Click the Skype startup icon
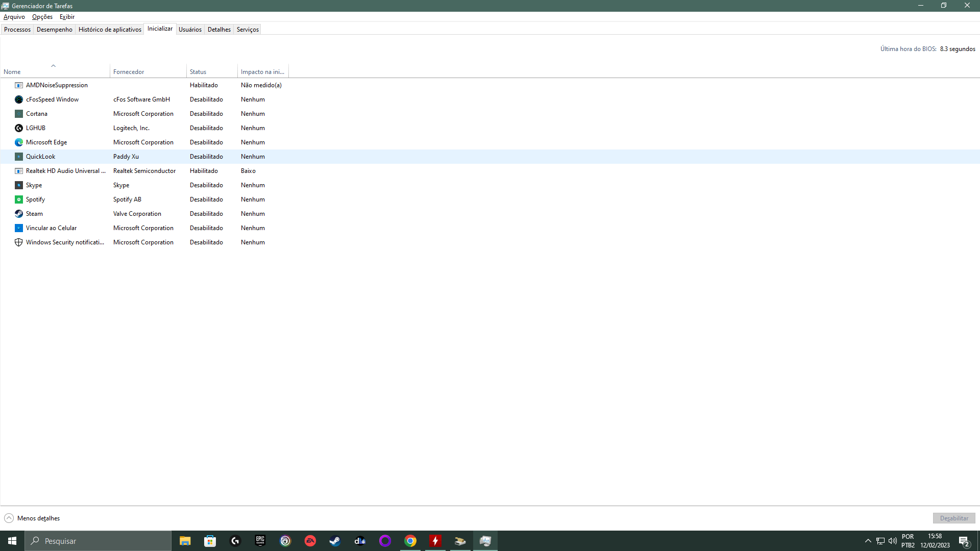The width and height of the screenshot is (980, 551). (x=19, y=185)
